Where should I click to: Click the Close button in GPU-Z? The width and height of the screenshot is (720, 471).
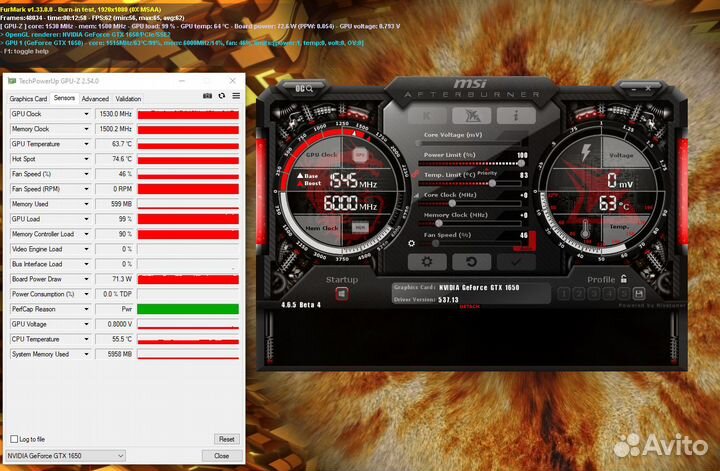click(221, 455)
